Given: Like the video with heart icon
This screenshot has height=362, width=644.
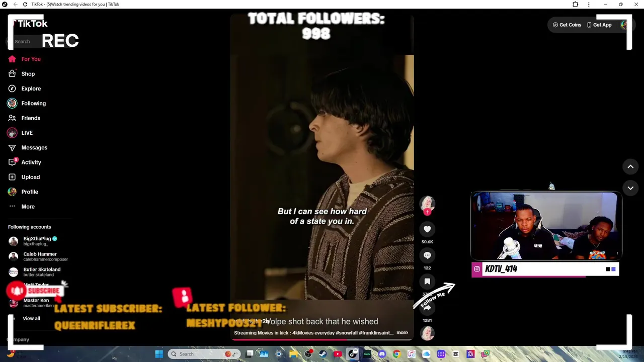Looking at the screenshot, I should (x=427, y=229).
